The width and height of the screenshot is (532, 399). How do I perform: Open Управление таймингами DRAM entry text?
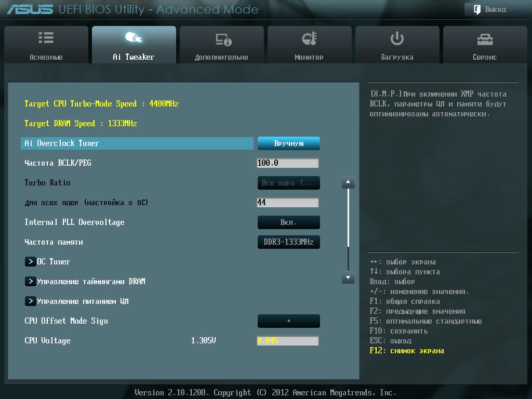pyautogui.click(x=91, y=281)
